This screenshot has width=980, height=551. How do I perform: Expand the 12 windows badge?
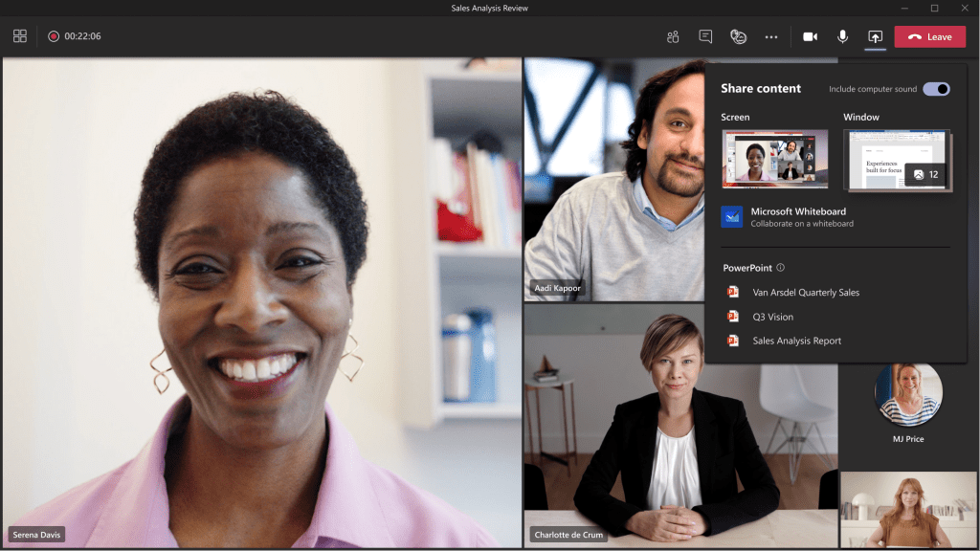click(x=925, y=174)
